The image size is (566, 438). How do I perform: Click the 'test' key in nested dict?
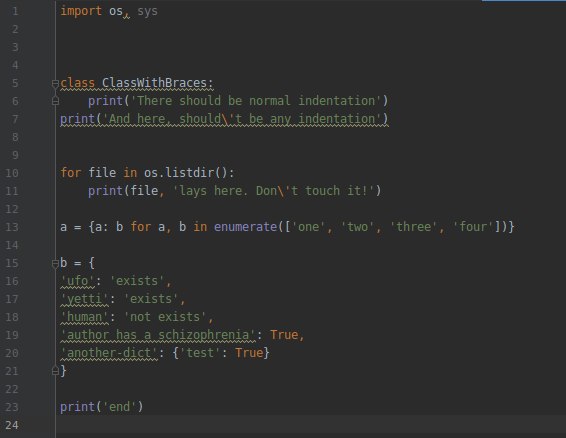pos(200,353)
